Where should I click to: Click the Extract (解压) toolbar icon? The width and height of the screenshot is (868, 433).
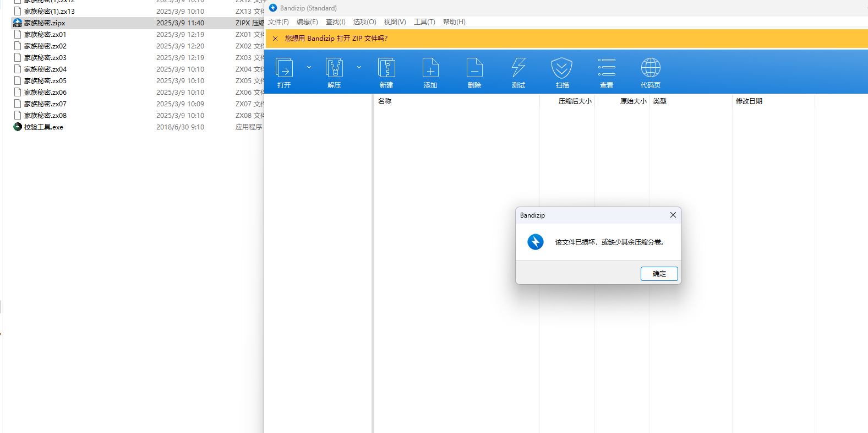[x=334, y=68]
